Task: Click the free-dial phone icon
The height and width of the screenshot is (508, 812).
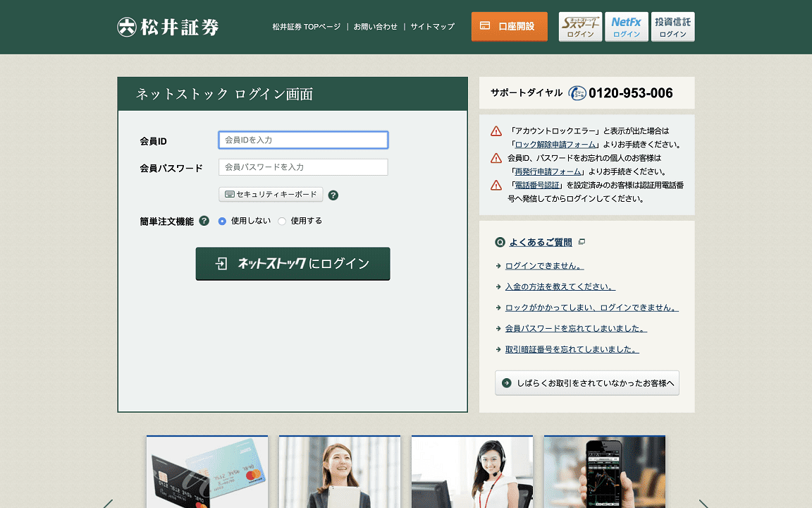Action: [x=577, y=93]
